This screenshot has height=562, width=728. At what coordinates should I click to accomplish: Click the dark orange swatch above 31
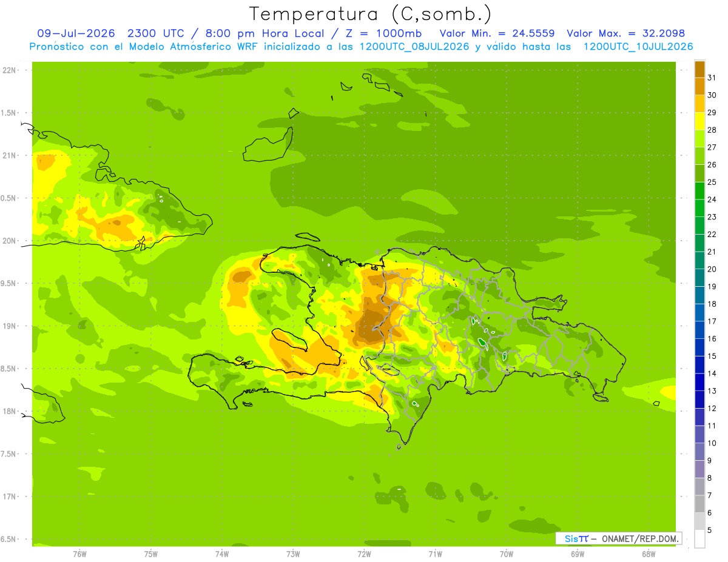699,69
